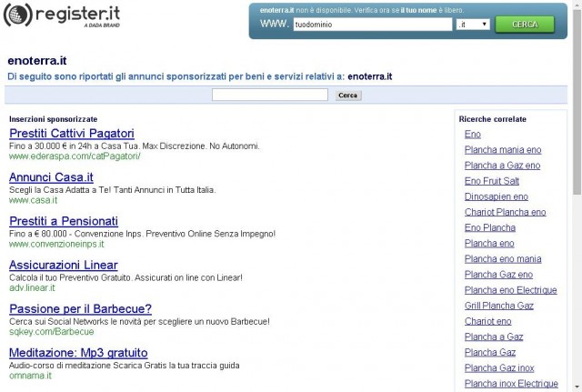Open related search Plancha mania eno
The height and width of the screenshot is (392, 582).
click(x=503, y=149)
